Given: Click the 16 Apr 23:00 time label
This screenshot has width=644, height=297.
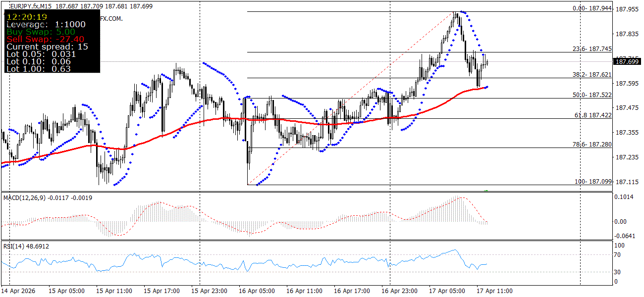Looking at the screenshot, I should coord(399,291).
